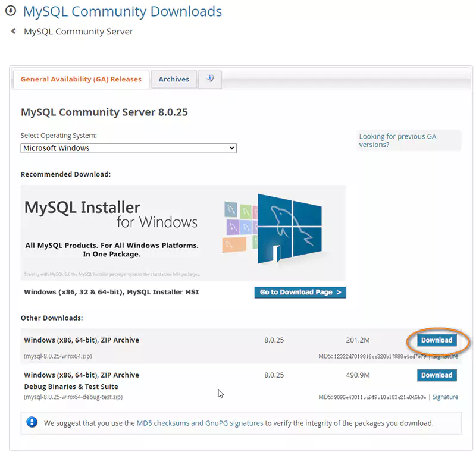Image resolution: width=476 pixels, height=452 pixels.
Task: Click the 'MySQL Installer for Windows' banner title
Action: 111,214
